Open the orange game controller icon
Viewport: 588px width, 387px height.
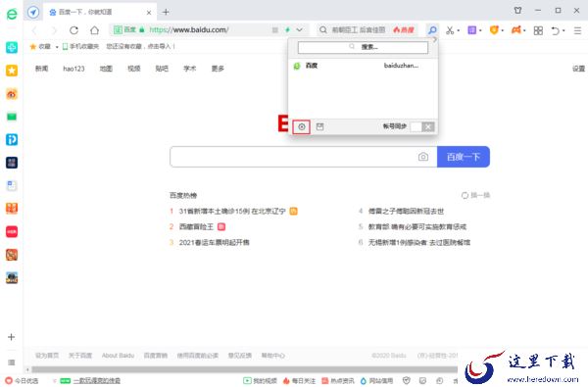pyautogui.click(x=516, y=29)
